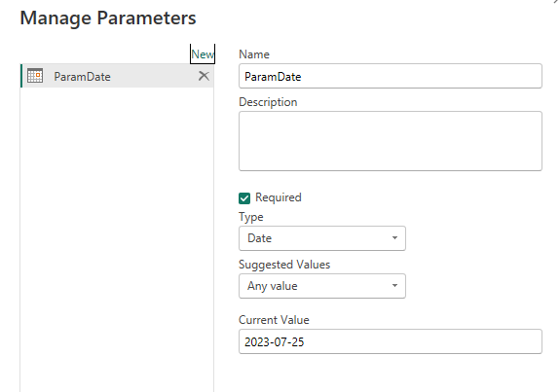Close the Manage Parameters dialog window
Screen dimensions: 560x392
(x=557, y=1)
